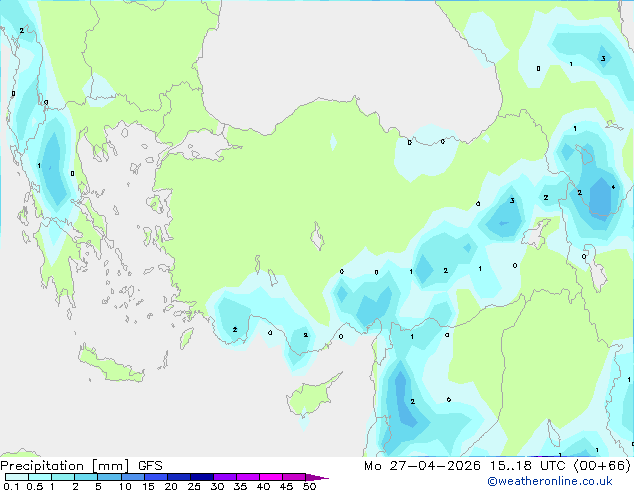
Task: Select the 45–50 mm legend color box
Action: pos(294,477)
